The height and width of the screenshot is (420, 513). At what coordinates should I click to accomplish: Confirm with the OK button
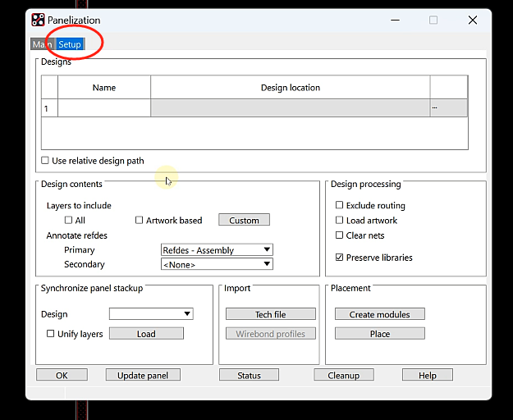coord(62,375)
